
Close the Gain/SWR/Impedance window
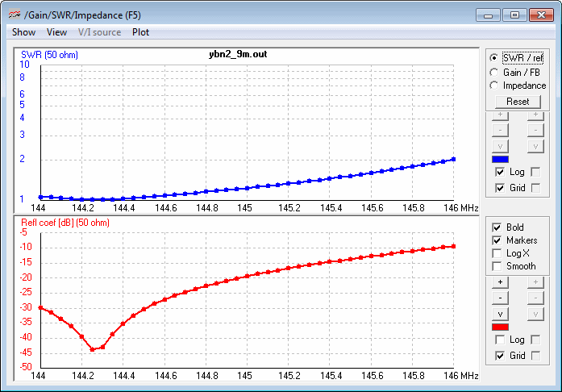538,15
